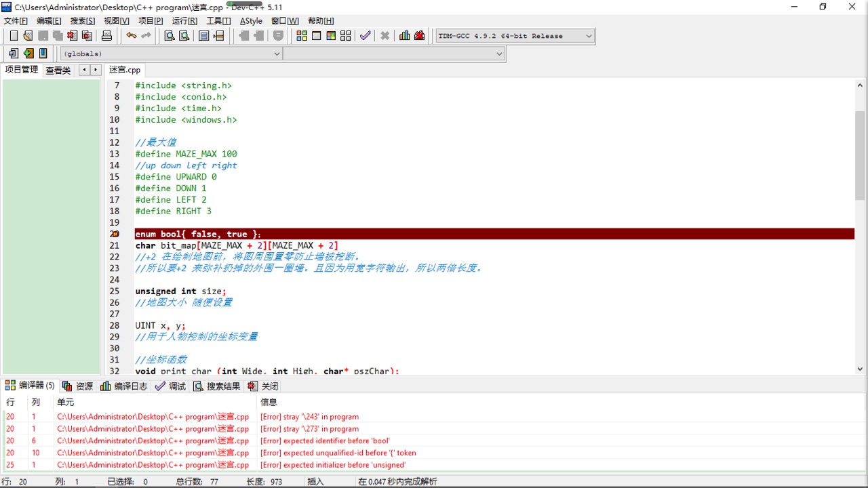This screenshot has width=868, height=488.
Task: Click the Close All files icon
Action: (87, 36)
